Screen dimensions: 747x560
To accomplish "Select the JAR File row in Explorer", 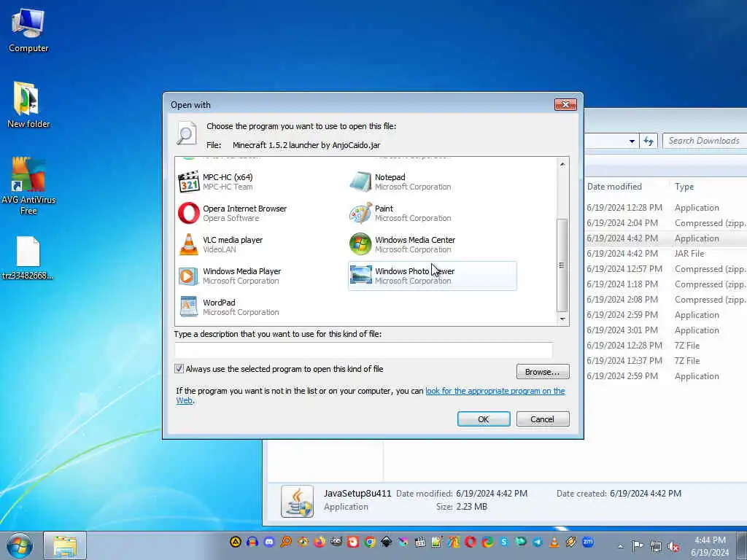I will click(666, 254).
